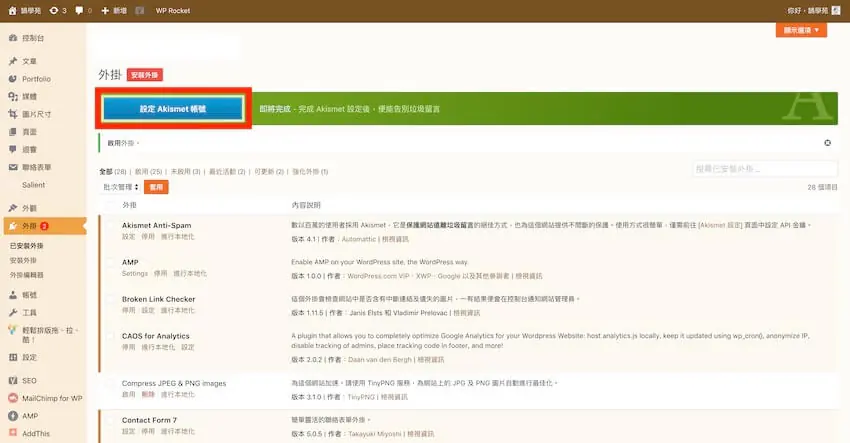Viewport: 850px width, 443px height.
Task: Click red 刪除 delete under Compress JPEG & PNG
Action: [148, 394]
